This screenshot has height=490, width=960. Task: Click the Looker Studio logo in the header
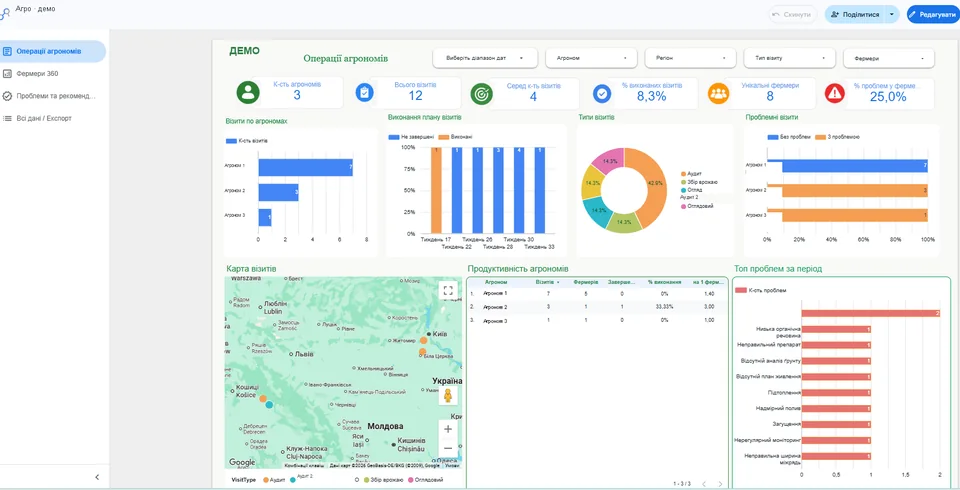(x=5, y=13)
